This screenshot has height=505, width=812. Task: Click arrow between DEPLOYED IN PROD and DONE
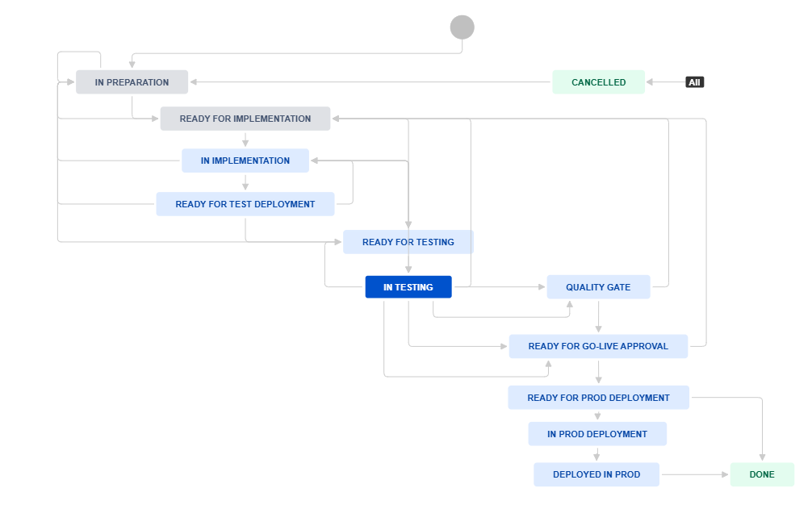point(695,474)
